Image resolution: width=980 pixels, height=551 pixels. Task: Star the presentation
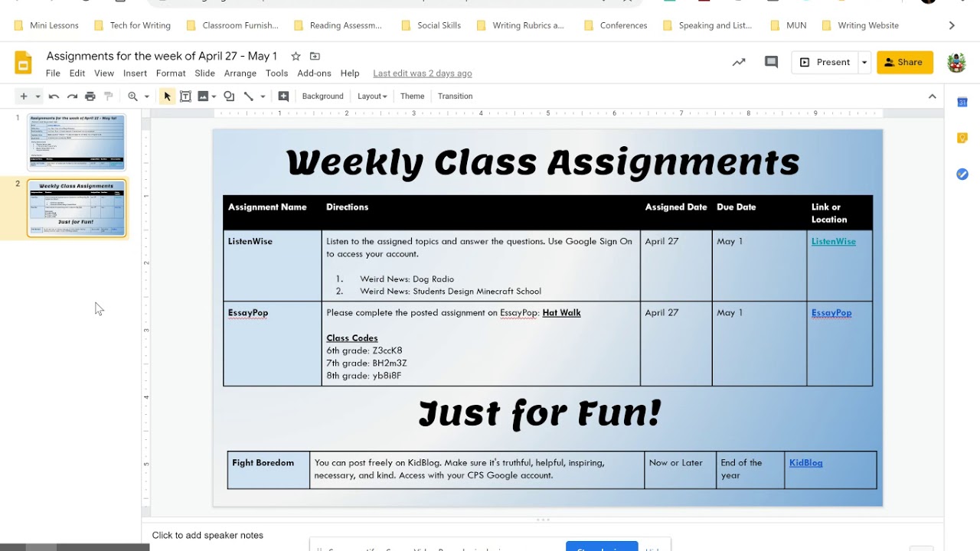(296, 56)
